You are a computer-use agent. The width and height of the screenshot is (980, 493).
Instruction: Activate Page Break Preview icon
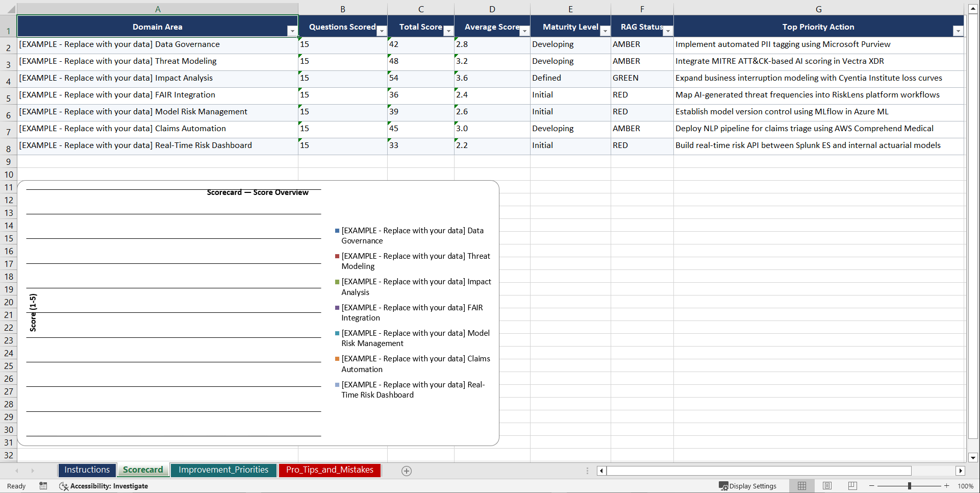(x=852, y=486)
